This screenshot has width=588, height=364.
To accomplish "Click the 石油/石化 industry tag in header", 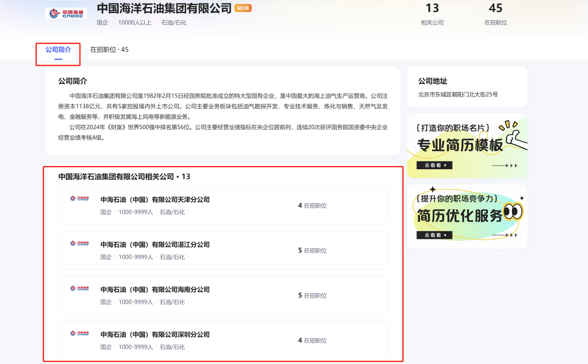I will [174, 22].
